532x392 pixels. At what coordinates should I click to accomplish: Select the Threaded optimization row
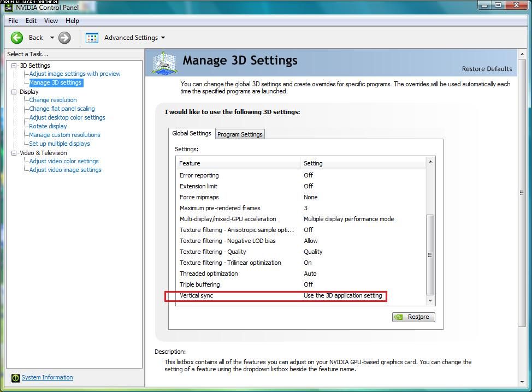[301, 274]
